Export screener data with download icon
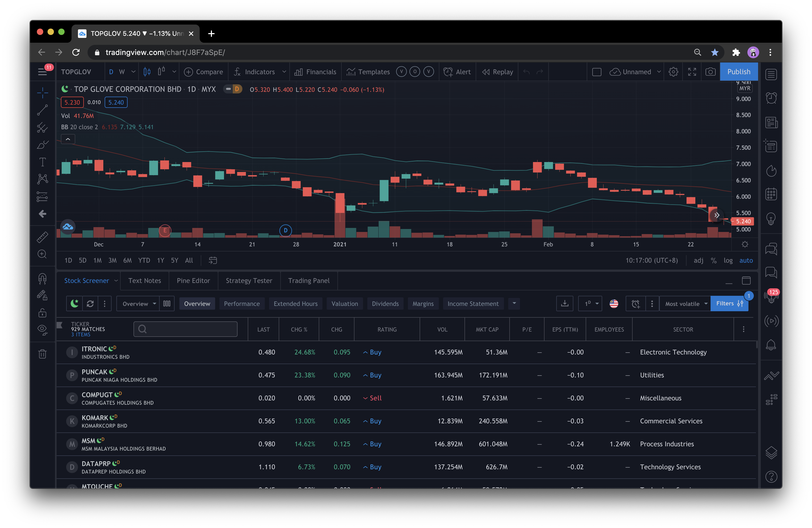812x528 pixels. (x=565, y=304)
